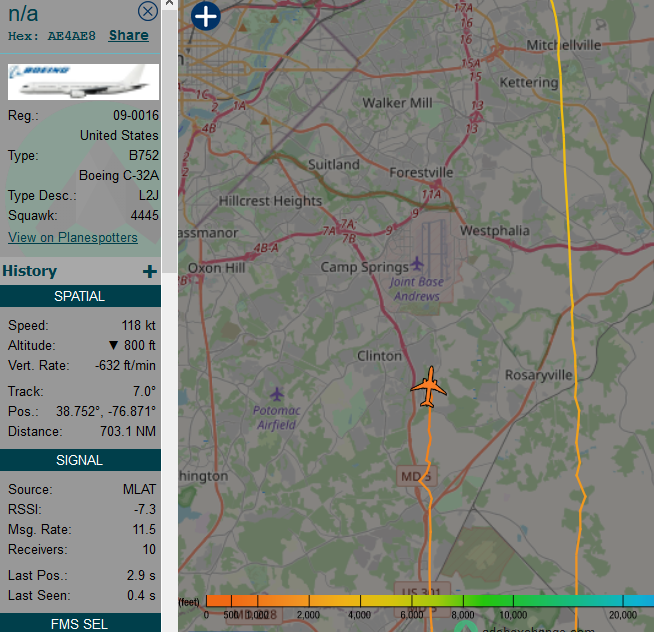
Task: Click the Camp Springs map label
Action: pyautogui.click(x=365, y=267)
